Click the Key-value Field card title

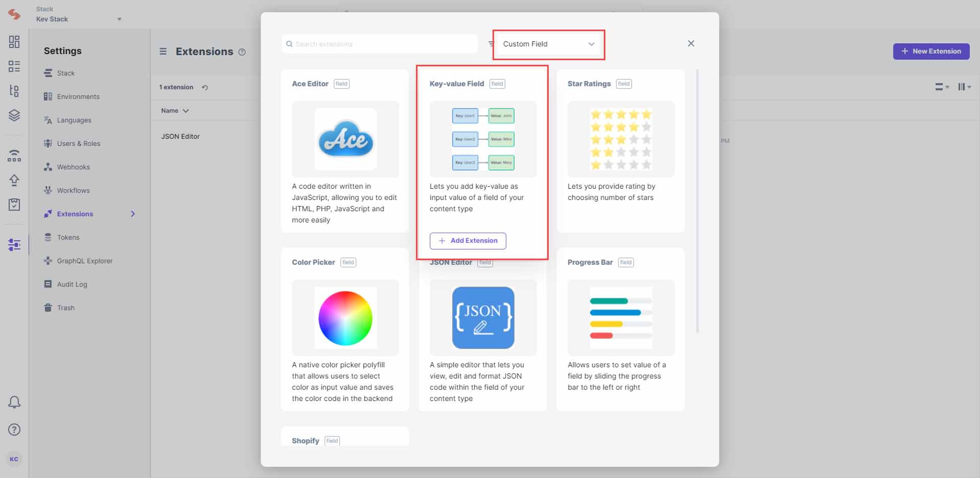(x=457, y=84)
